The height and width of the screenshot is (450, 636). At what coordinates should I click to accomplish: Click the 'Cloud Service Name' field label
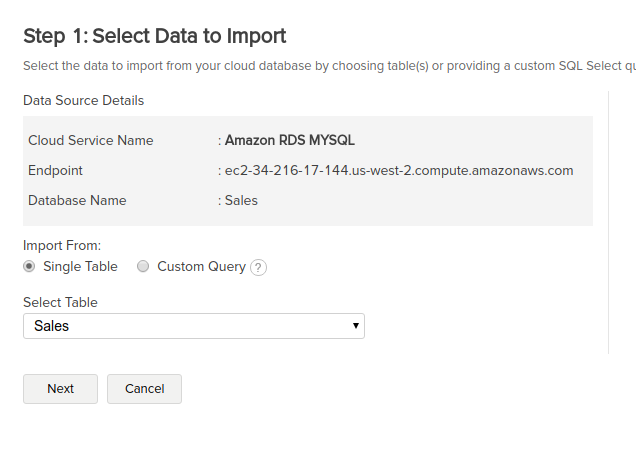point(91,140)
